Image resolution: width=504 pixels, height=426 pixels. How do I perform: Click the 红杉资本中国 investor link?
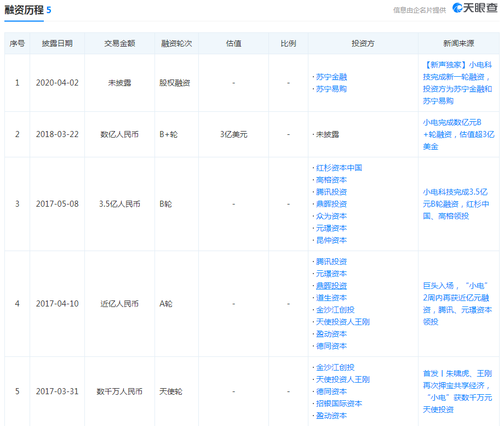pos(339,168)
